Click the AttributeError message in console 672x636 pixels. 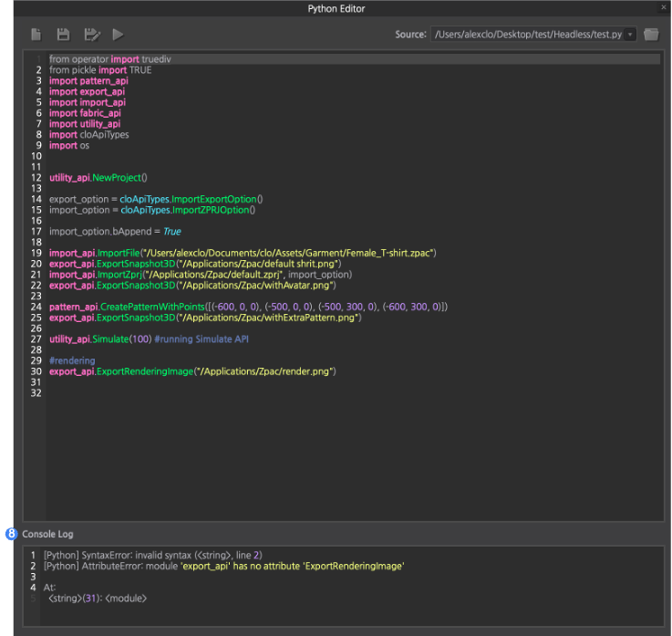click(223, 566)
